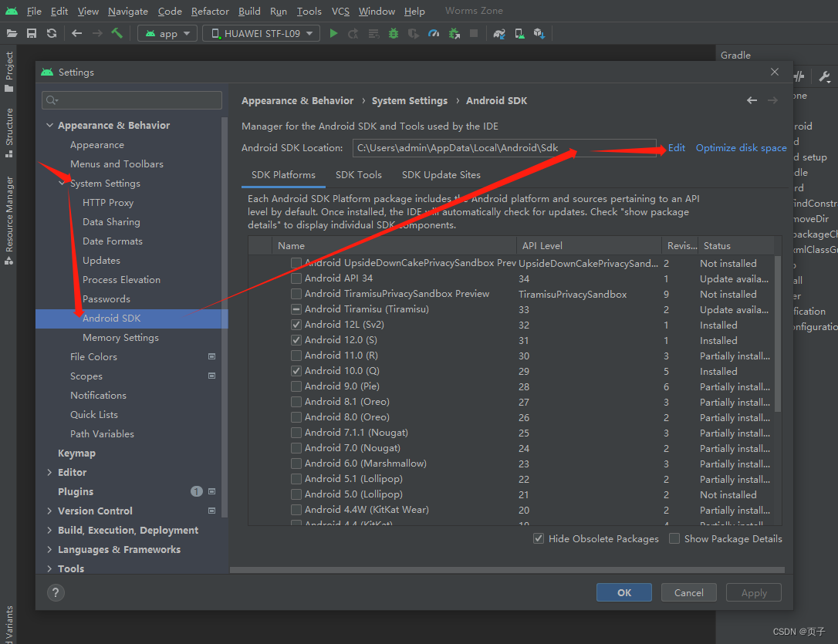838x644 pixels.
Task: Enable Show Package Details
Action: pyautogui.click(x=674, y=538)
